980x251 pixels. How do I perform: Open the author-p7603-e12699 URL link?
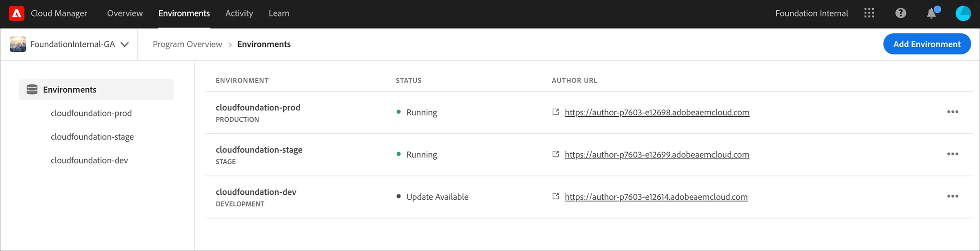[x=657, y=155]
